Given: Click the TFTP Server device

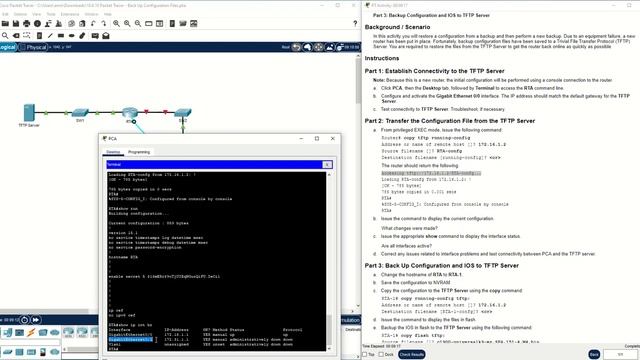Looking at the screenshot, I should [29, 113].
